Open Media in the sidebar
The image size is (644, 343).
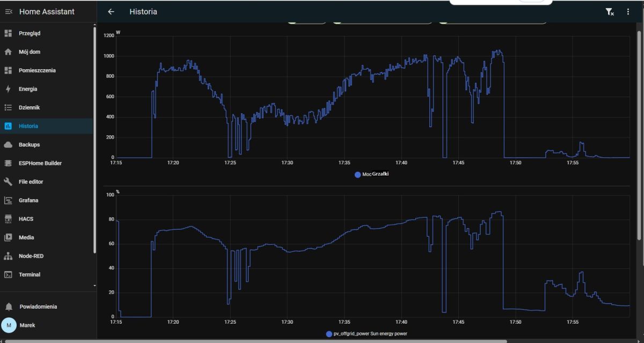click(47, 237)
